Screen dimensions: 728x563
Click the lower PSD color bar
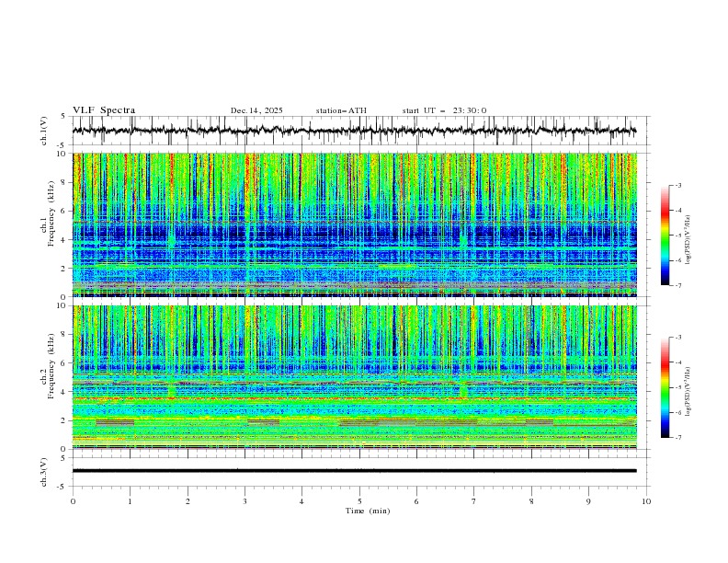(x=665, y=387)
